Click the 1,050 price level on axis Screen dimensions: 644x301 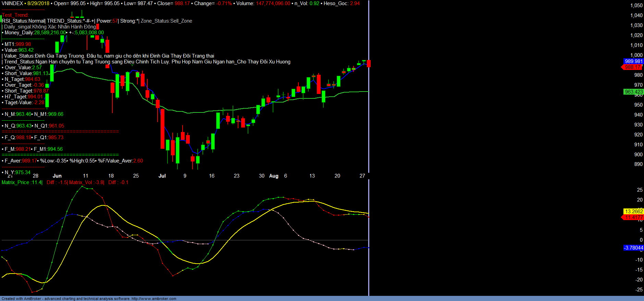(x=636, y=5)
